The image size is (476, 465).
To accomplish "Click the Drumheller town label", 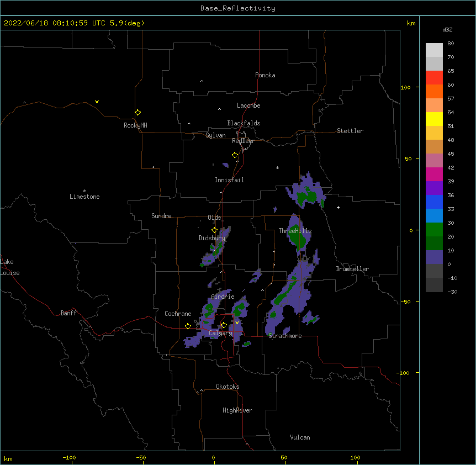I will [x=352, y=269].
